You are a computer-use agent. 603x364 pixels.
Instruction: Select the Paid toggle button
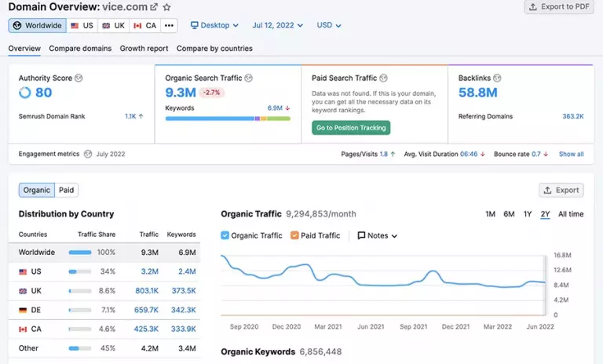[66, 190]
